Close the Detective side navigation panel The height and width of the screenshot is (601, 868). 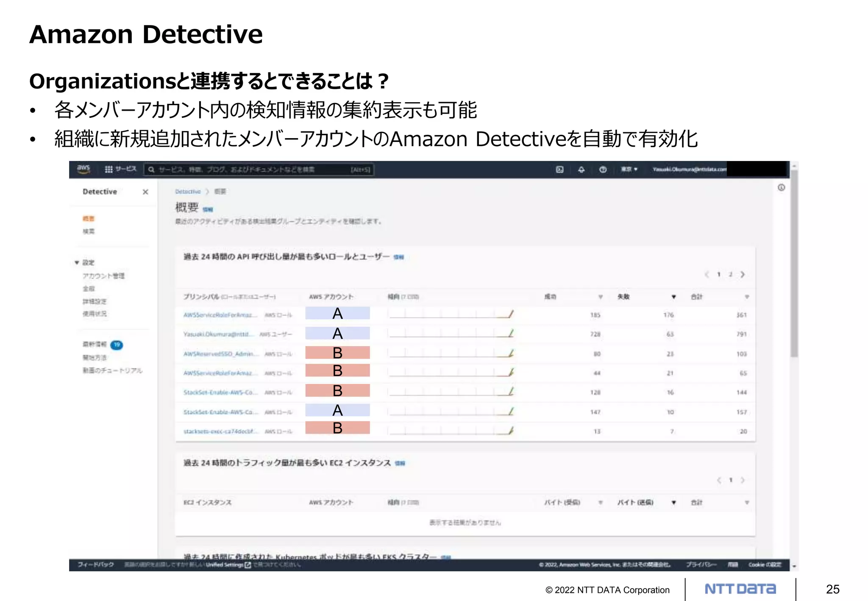coord(145,192)
